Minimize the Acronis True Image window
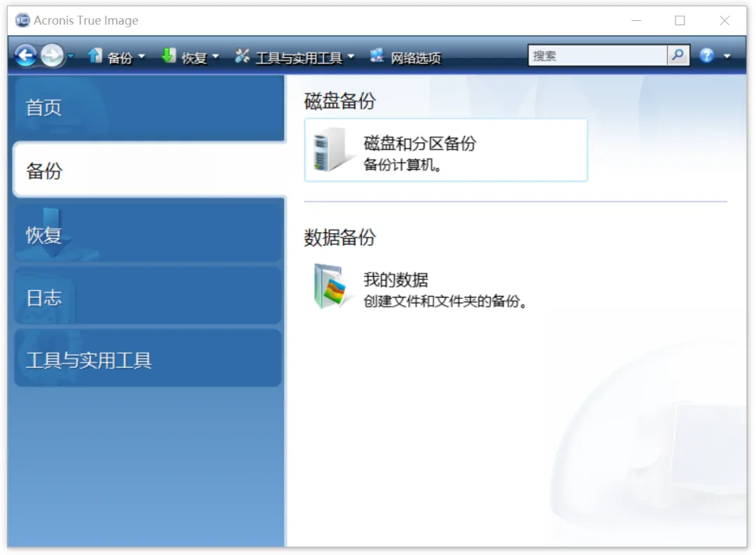The width and height of the screenshot is (756, 555). 636,20
